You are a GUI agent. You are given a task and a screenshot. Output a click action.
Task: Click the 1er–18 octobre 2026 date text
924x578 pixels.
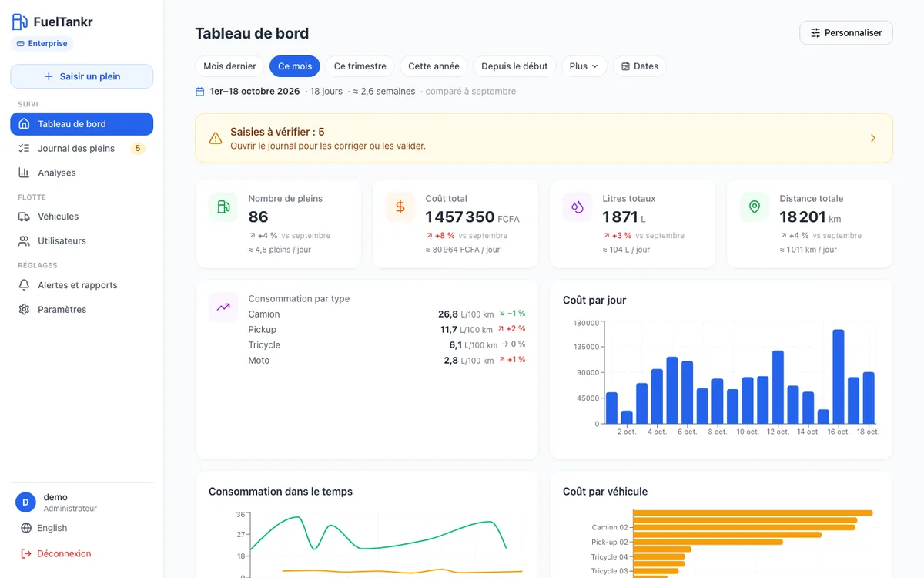(x=255, y=92)
